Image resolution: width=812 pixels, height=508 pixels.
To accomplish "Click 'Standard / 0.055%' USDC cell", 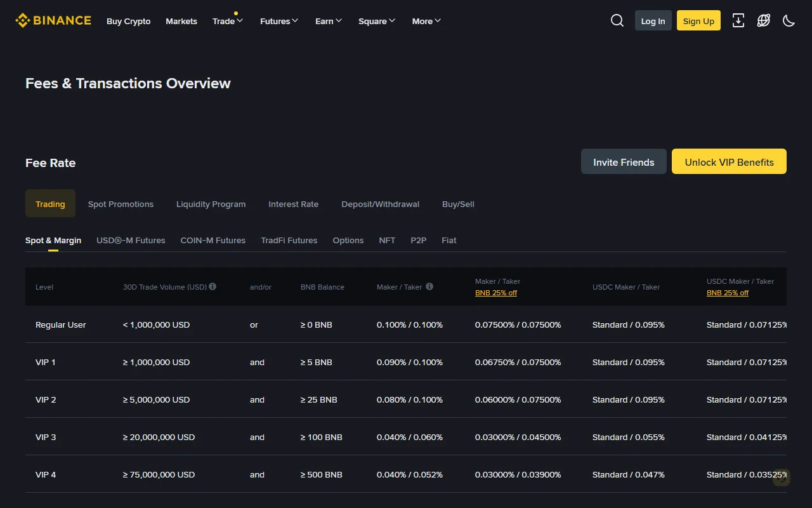I will tap(629, 437).
